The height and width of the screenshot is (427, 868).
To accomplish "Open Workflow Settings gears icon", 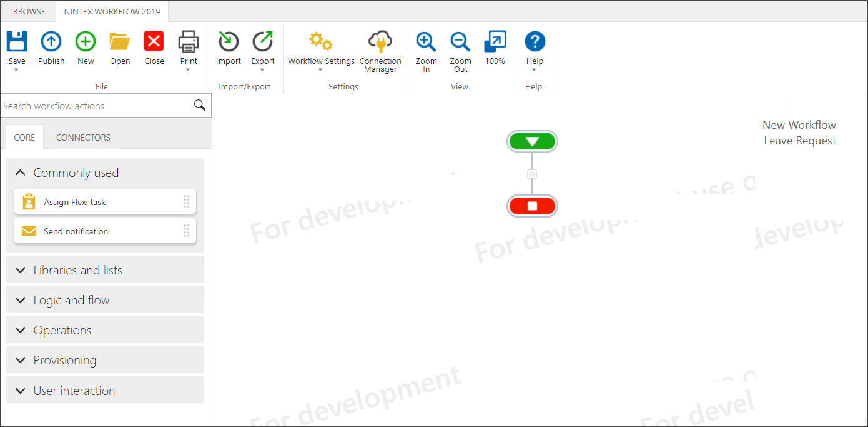I will 321,41.
